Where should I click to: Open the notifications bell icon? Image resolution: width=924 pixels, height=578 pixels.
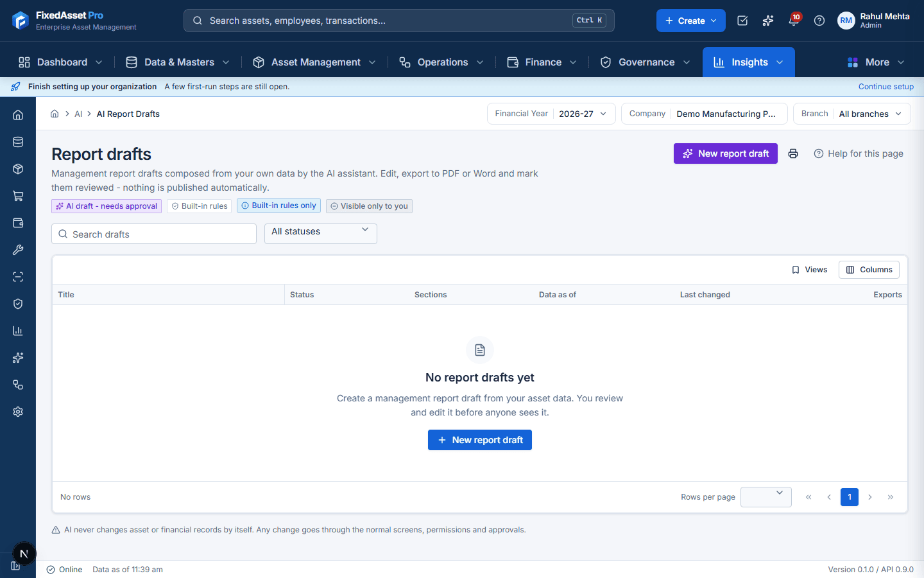pyautogui.click(x=794, y=21)
